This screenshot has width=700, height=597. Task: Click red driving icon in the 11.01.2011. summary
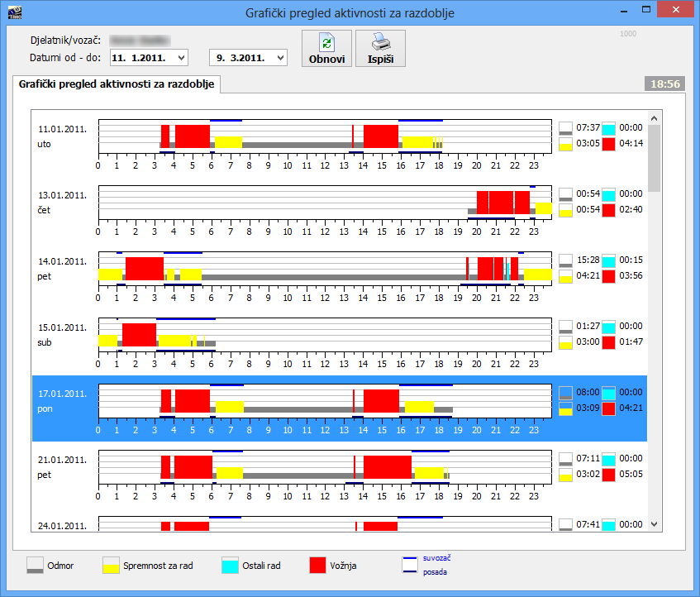[x=608, y=144]
